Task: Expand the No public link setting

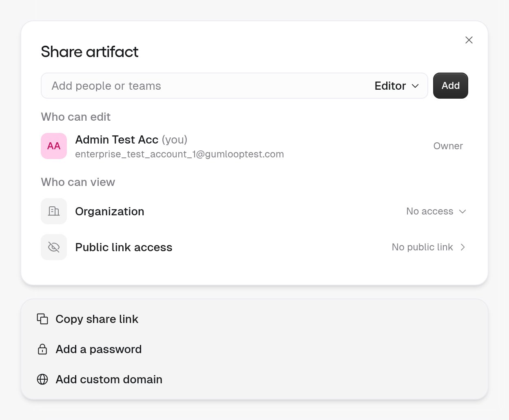Action: click(428, 247)
